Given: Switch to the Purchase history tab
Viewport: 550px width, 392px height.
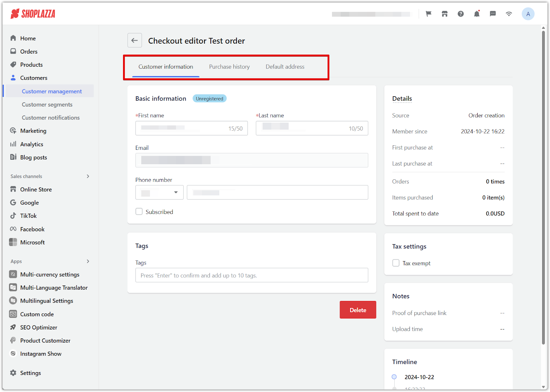Looking at the screenshot, I should [x=229, y=67].
